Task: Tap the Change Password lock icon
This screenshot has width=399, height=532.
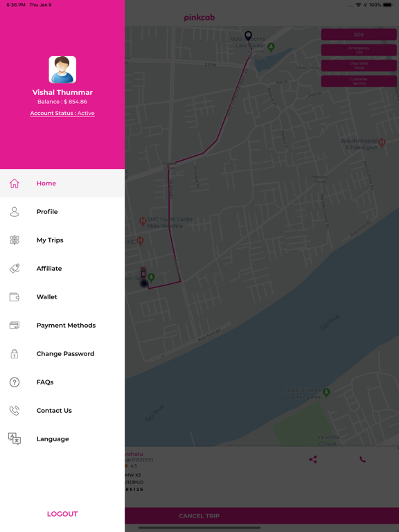Action: click(15, 353)
